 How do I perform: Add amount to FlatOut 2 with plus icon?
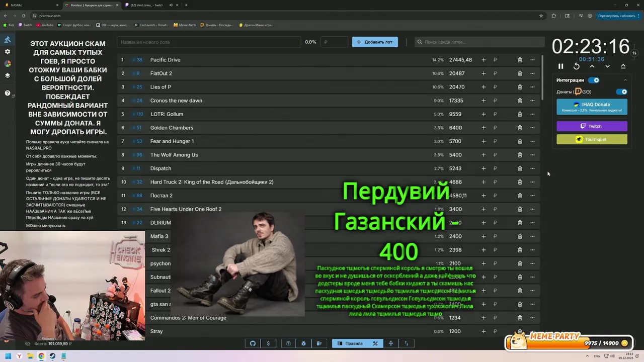(484, 73)
